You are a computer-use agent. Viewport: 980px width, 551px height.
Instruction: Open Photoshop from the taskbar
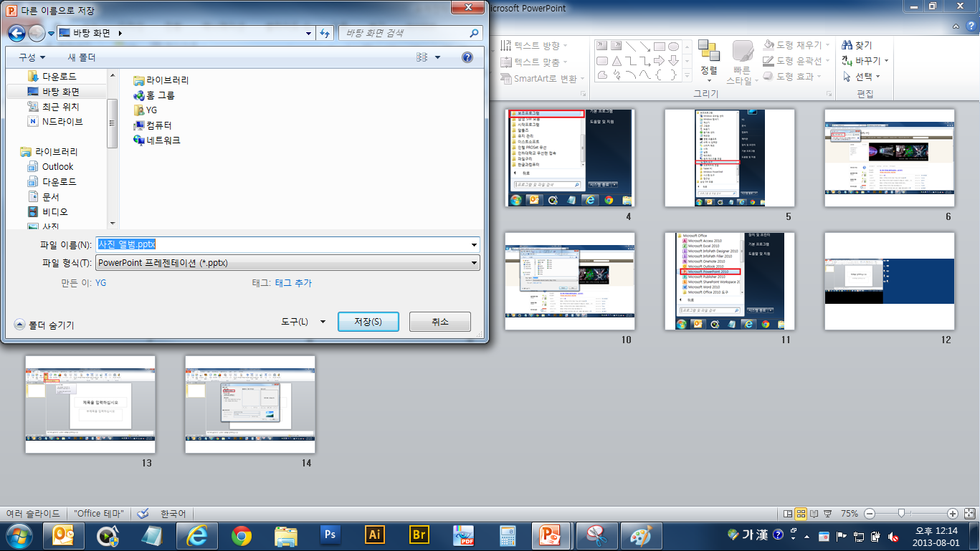pos(330,535)
